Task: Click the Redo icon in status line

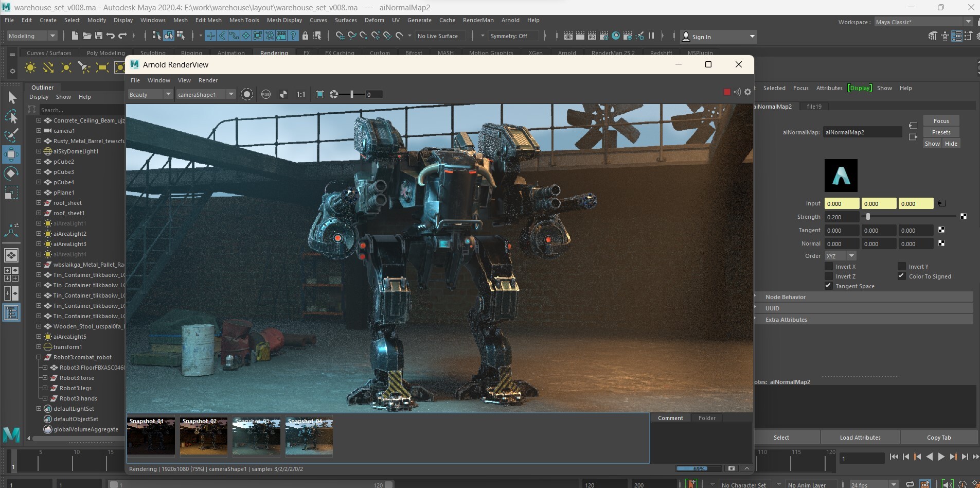Action: tap(122, 36)
